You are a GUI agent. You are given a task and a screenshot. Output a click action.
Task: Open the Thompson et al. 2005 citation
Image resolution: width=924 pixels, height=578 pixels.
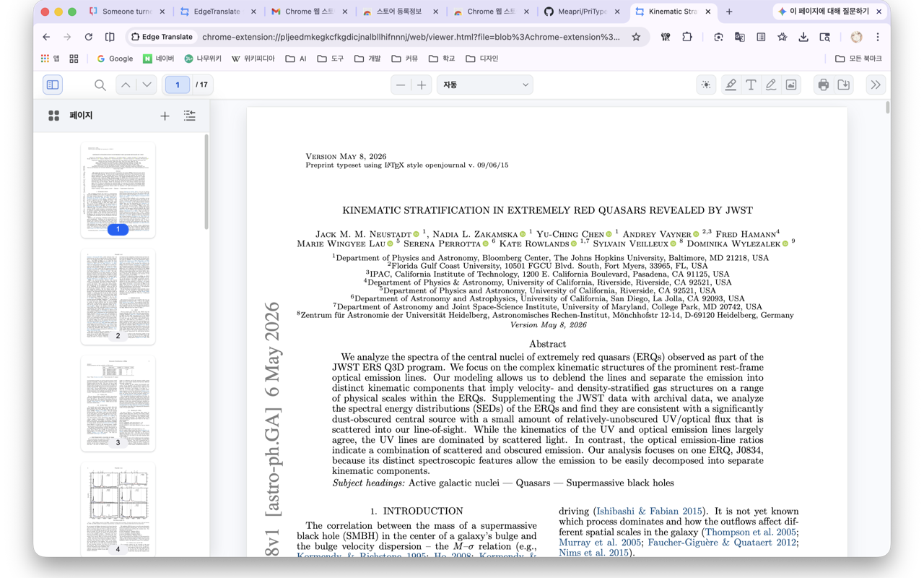[x=750, y=532]
